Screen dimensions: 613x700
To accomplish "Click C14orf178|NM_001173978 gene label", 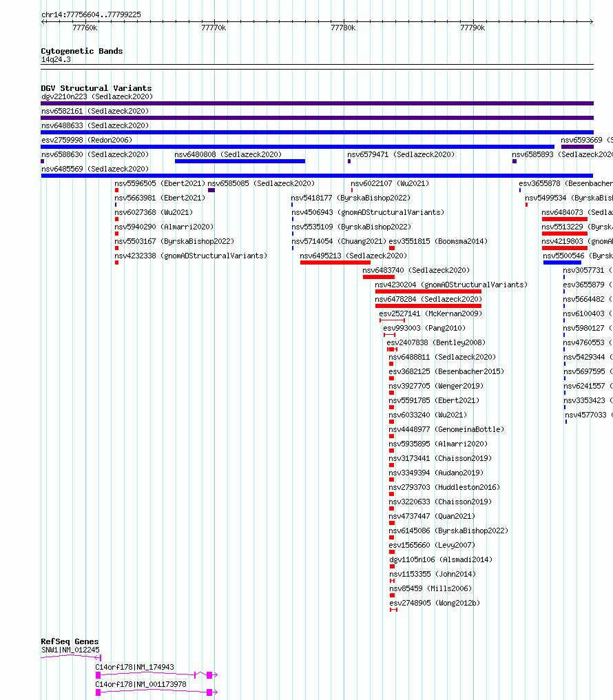I will point(141,684).
